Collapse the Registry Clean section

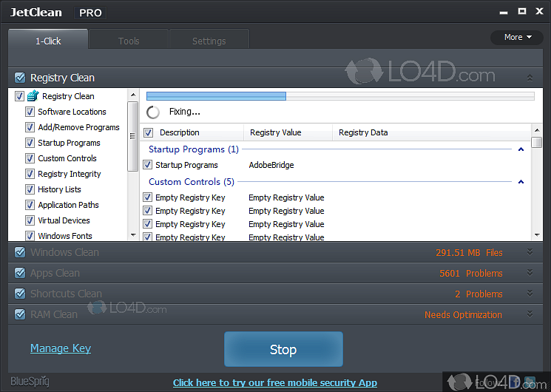click(530, 78)
